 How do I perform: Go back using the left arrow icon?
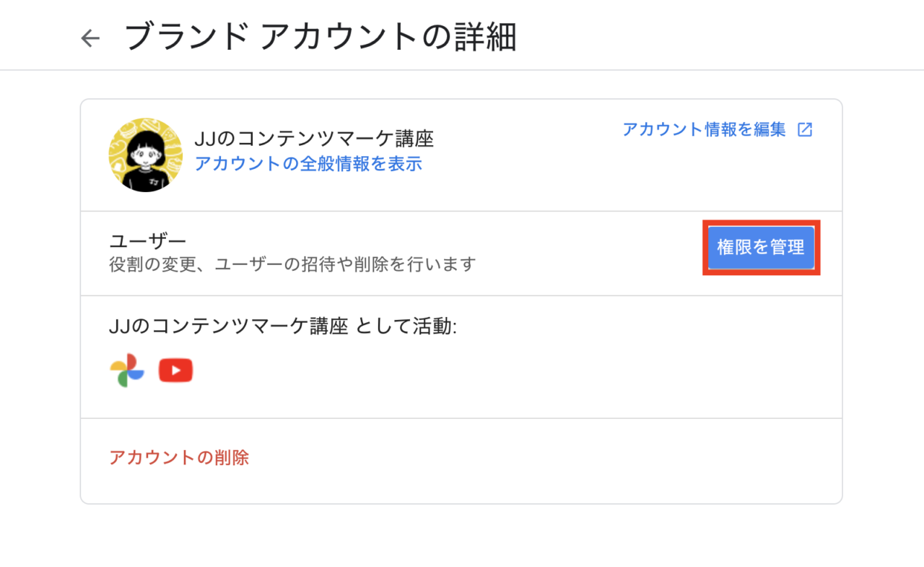click(90, 38)
